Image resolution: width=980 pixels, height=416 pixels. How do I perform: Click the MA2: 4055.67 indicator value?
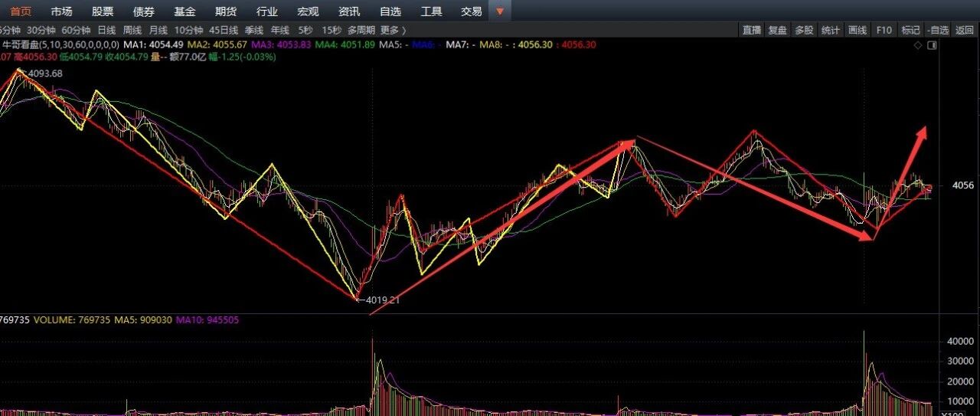(218, 45)
